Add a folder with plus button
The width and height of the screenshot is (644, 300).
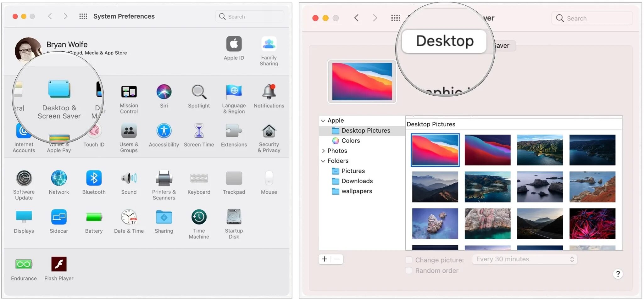(x=325, y=259)
